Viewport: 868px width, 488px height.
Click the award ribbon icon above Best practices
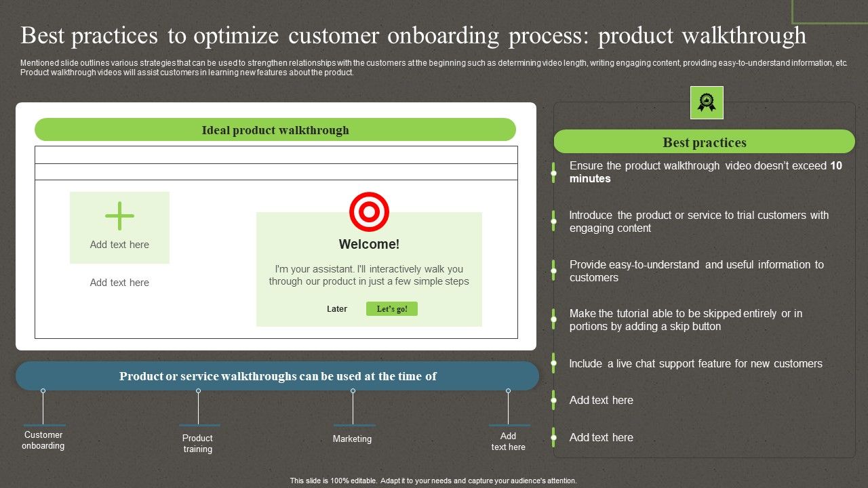click(706, 102)
